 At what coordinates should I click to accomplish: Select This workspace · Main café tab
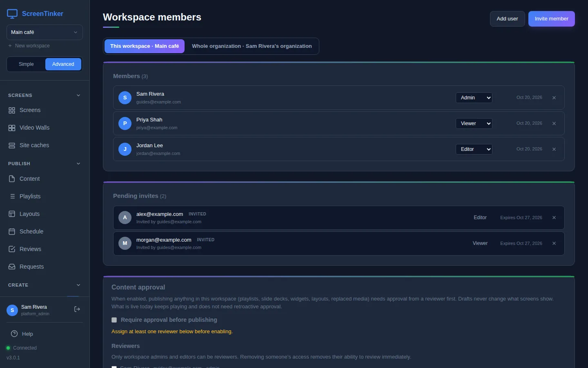(x=145, y=46)
